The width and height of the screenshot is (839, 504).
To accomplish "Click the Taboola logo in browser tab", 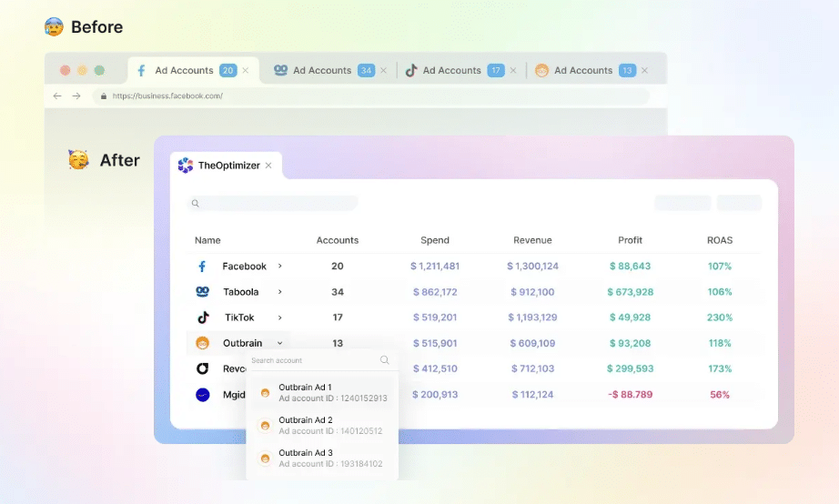I will (x=280, y=70).
